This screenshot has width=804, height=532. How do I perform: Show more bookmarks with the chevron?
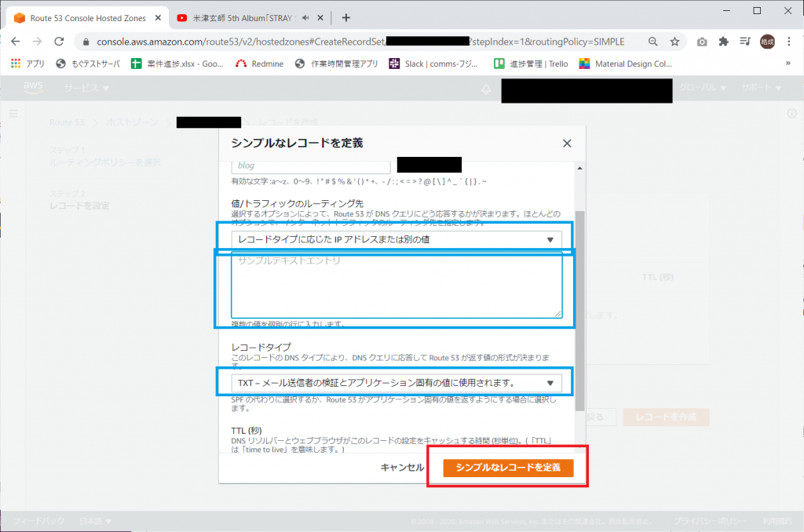point(788,64)
